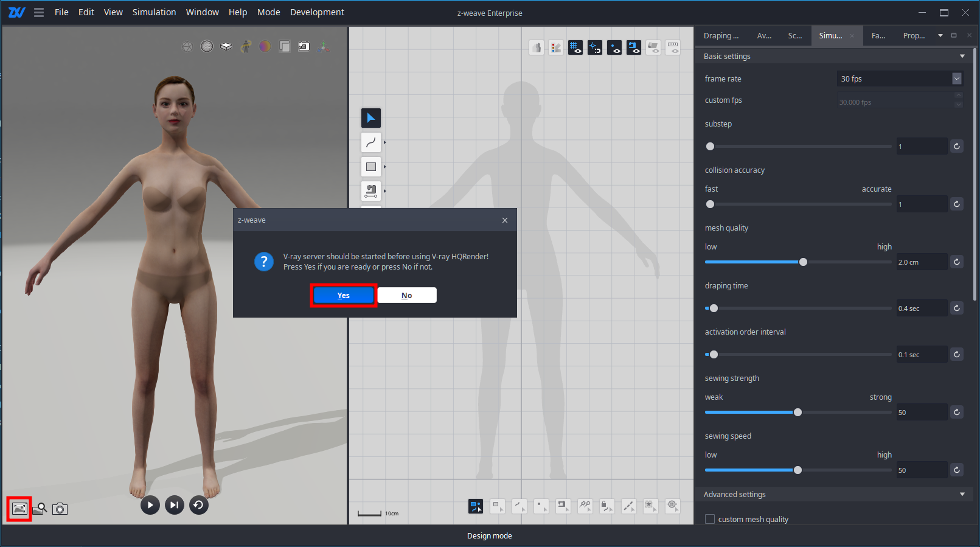Adjust the mesh quality slider handle

(x=803, y=262)
